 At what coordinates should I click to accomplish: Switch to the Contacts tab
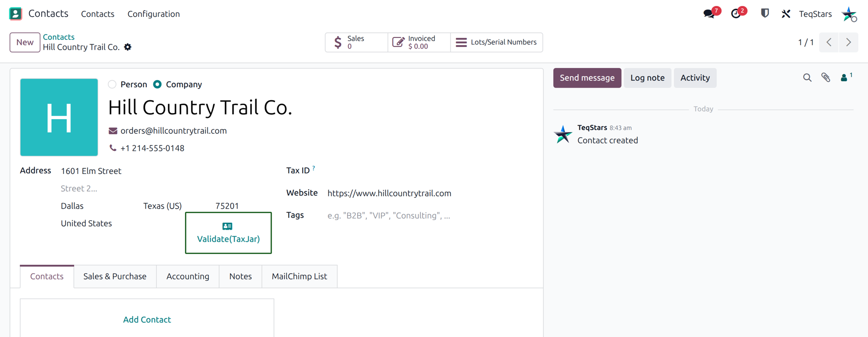[47, 277]
